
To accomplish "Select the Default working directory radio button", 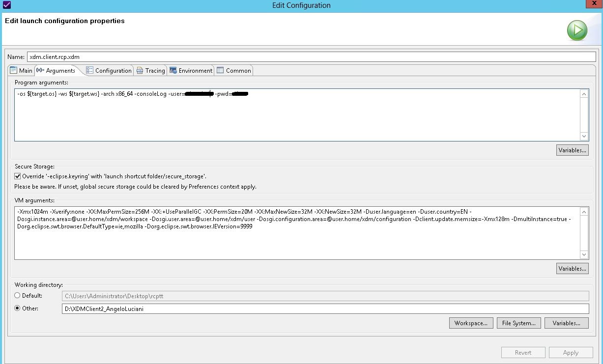I will pyautogui.click(x=18, y=296).
